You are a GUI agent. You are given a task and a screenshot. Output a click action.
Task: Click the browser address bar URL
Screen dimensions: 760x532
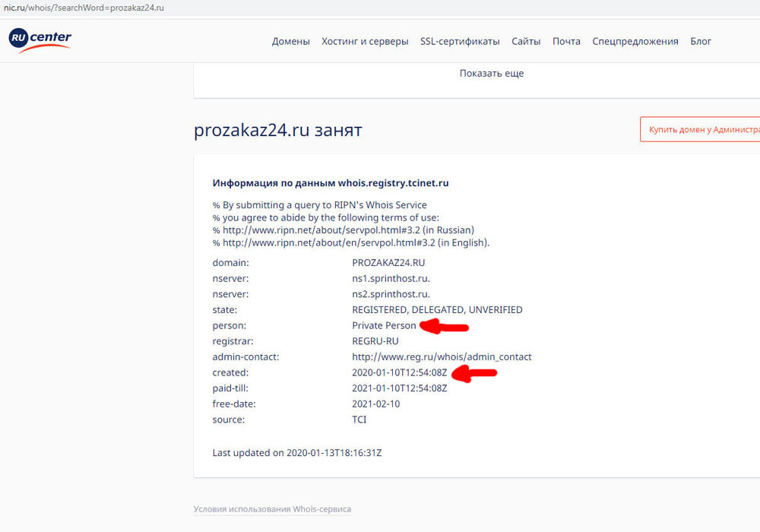[84, 8]
